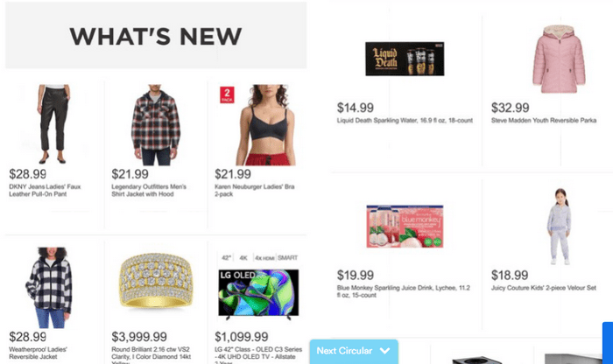Open the pink Steve Madden parka image

click(559, 59)
